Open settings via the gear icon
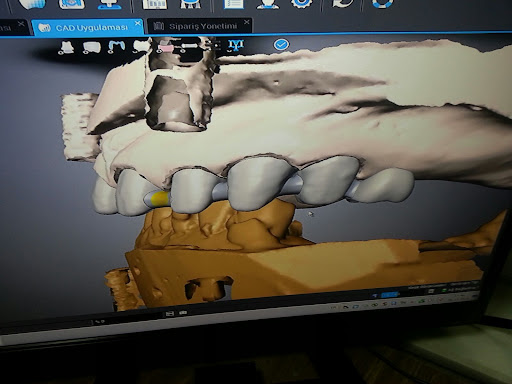 [x=301, y=3]
